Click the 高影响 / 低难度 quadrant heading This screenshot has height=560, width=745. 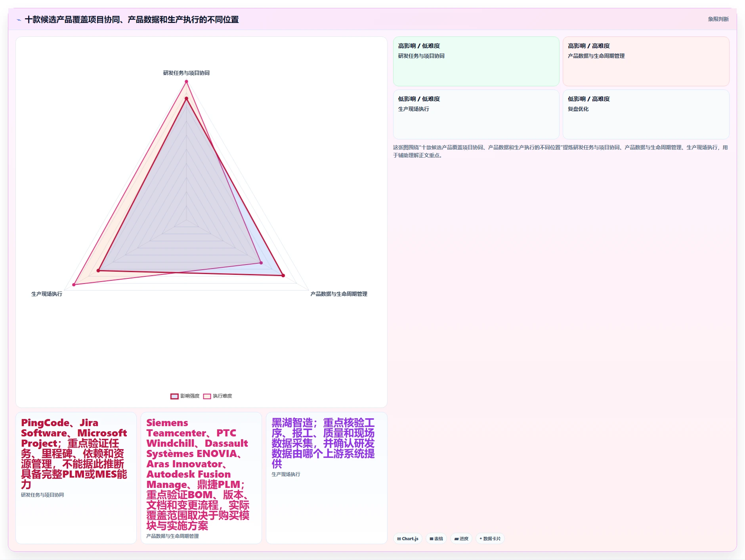tap(419, 46)
